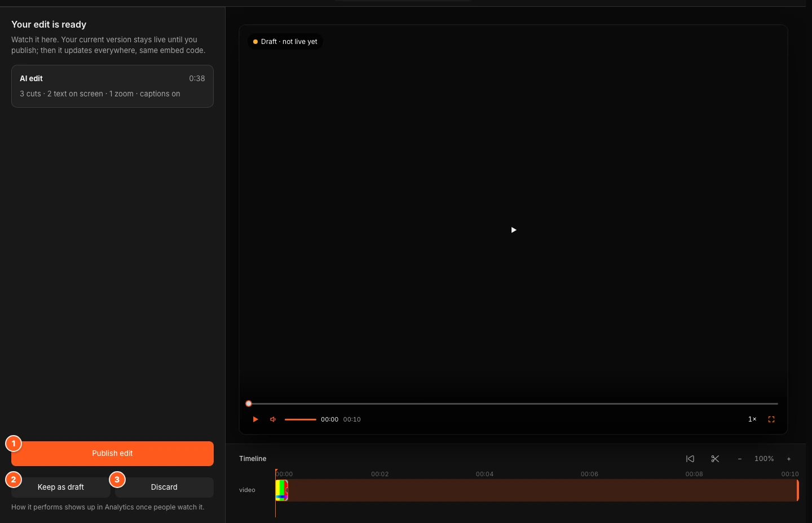Zoom in the timeline with plus icon
Screen dimensions: 812x523
(x=789, y=459)
